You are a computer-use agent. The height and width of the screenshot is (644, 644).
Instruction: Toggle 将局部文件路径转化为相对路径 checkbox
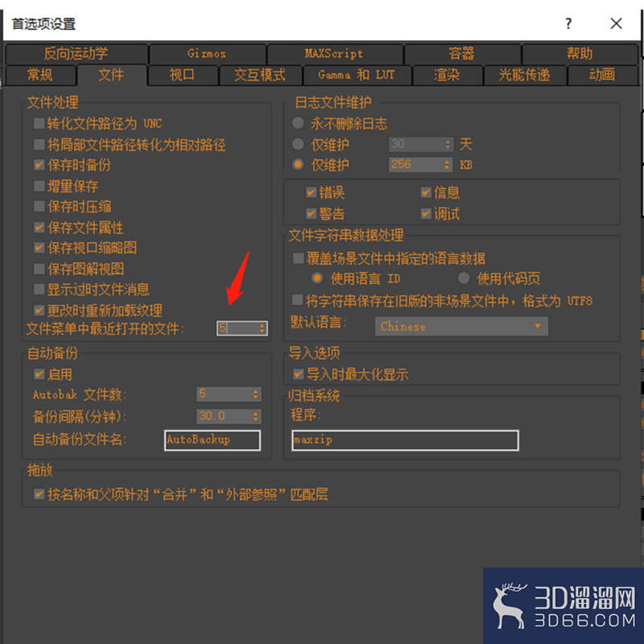coord(39,144)
